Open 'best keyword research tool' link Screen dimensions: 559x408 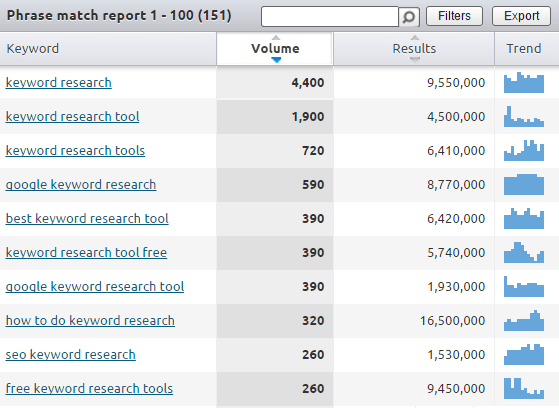click(87, 219)
